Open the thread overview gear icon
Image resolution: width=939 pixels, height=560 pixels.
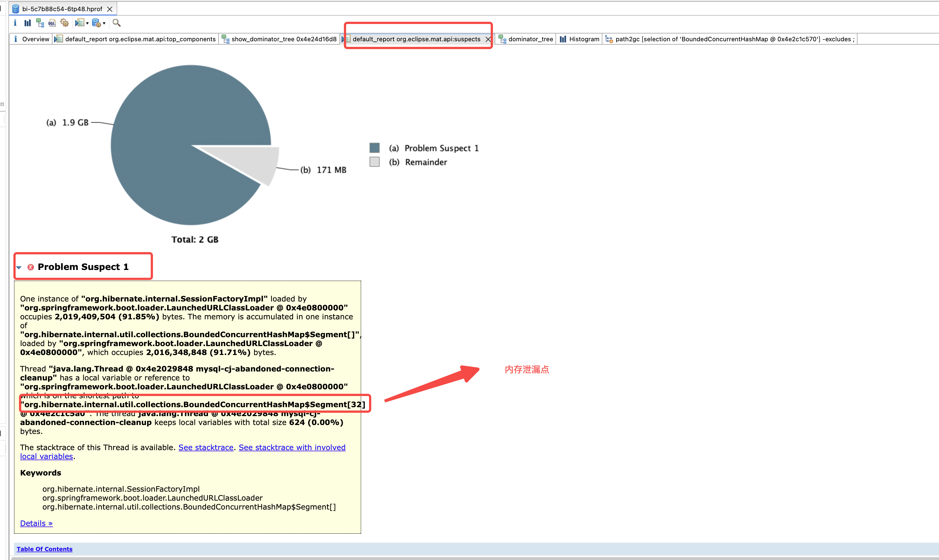64,23
